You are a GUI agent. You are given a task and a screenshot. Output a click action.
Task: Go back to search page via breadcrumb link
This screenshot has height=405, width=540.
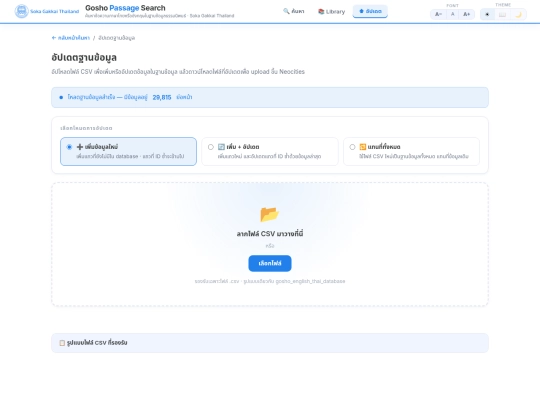pyautogui.click(x=71, y=38)
